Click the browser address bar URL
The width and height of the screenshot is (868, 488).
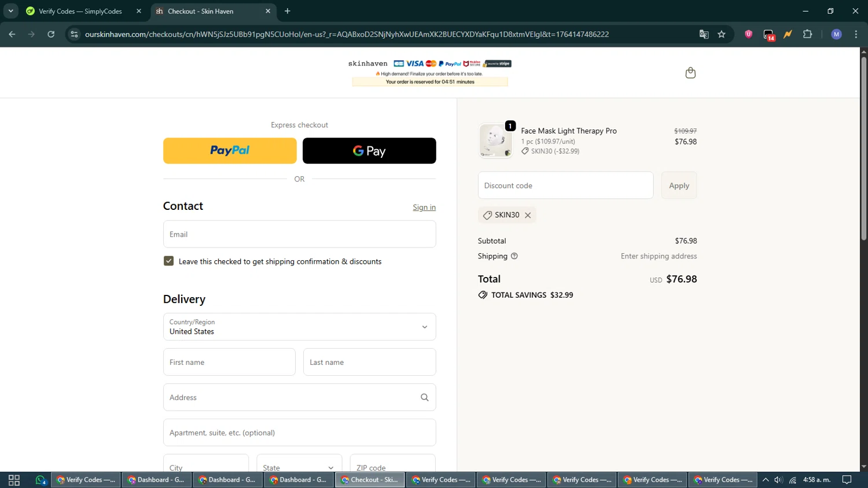347,34
